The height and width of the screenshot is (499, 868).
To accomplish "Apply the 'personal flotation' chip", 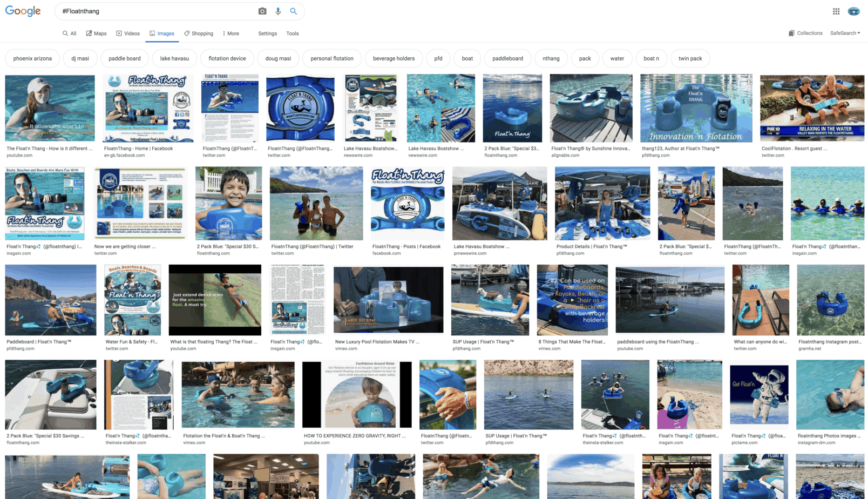I will pos(332,58).
